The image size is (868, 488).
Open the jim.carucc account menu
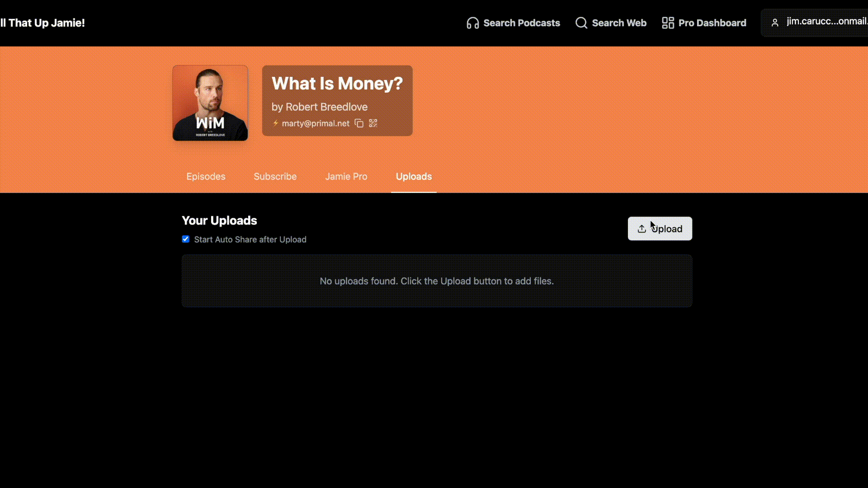click(x=814, y=23)
